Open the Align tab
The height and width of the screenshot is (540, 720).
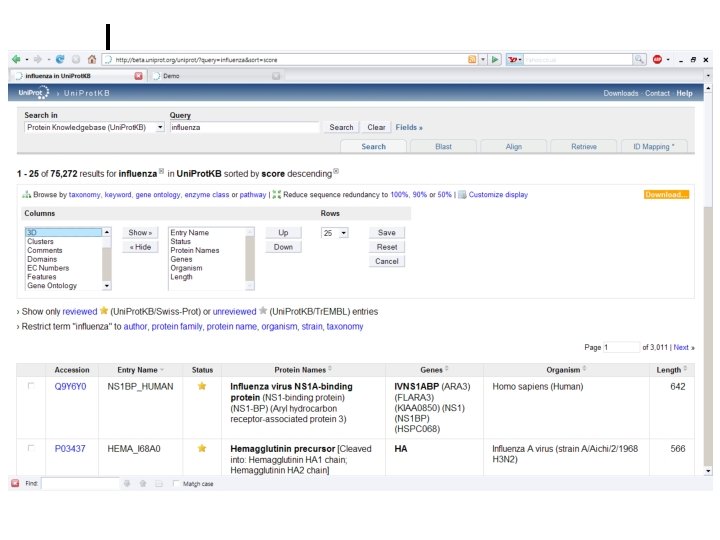point(513,146)
